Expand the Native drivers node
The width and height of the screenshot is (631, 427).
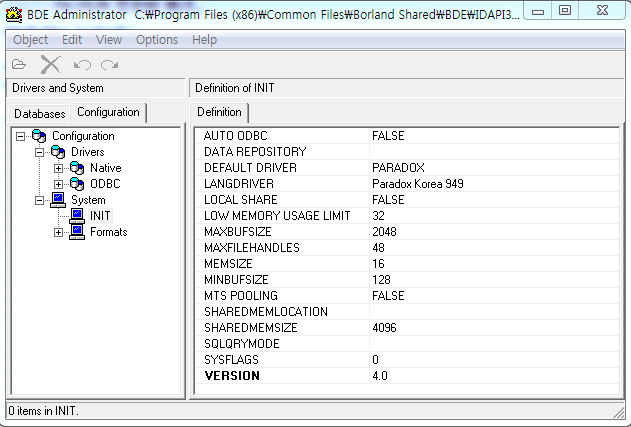(x=58, y=168)
